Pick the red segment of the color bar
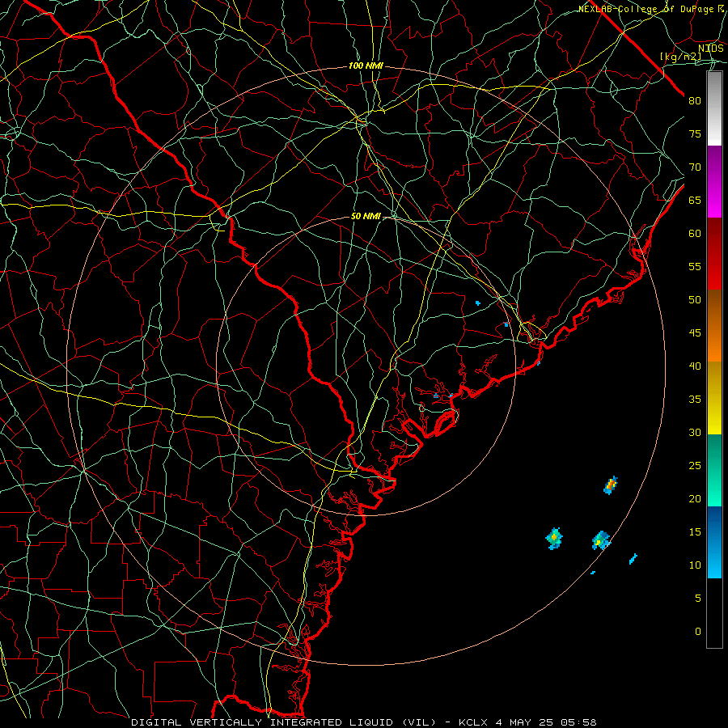Viewport: 728px width, 728px height. (x=714, y=254)
